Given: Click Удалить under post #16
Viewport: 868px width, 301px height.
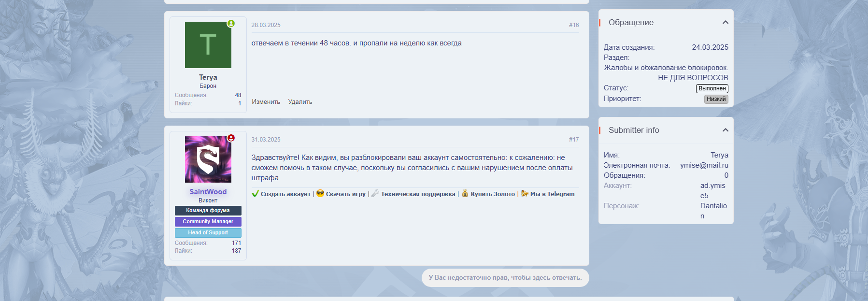Looking at the screenshot, I should [300, 102].
